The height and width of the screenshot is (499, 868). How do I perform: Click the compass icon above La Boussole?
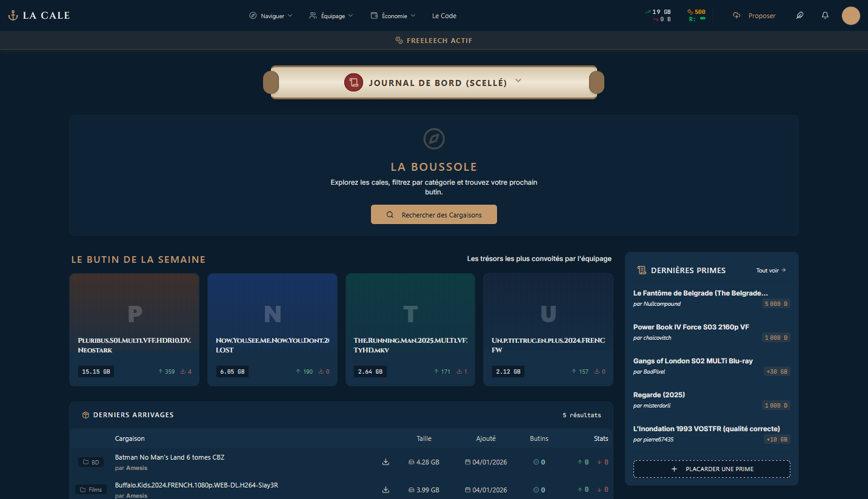coord(434,139)
